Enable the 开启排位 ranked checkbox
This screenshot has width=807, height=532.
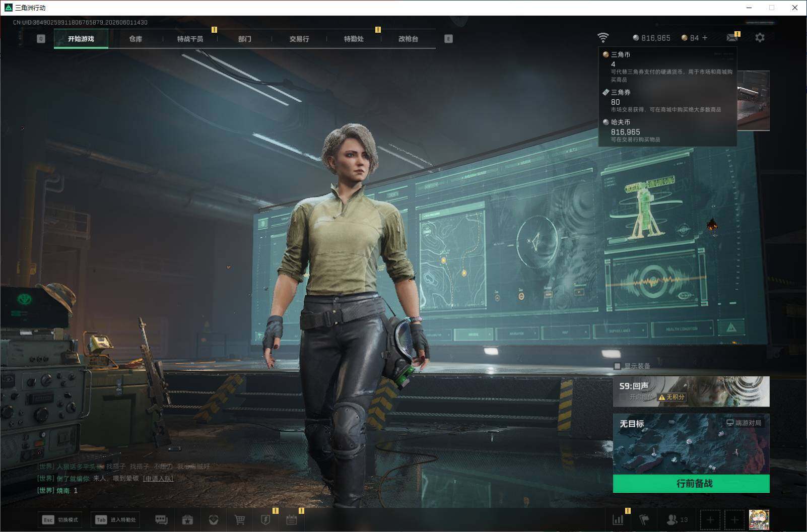pyautogui.click(x=623, y=397)
